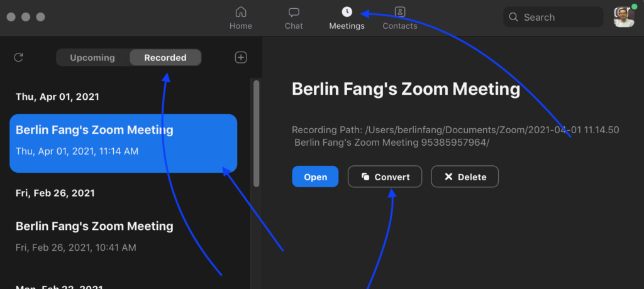Click the Meetings label in navigation
Viewport: 644px width, 289px height.
pos(347,26)
